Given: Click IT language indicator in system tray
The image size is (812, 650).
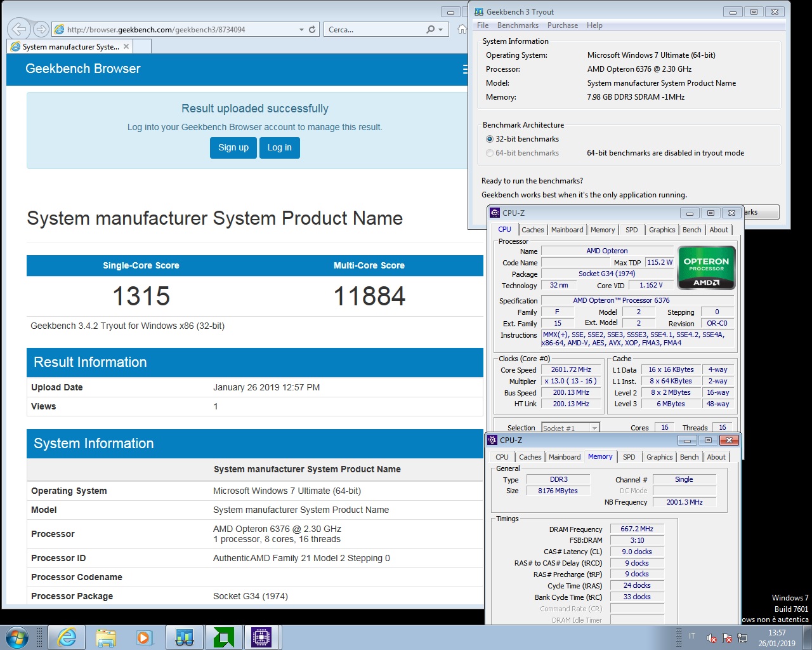Looking at the screenshot, I should pos(692,636).
